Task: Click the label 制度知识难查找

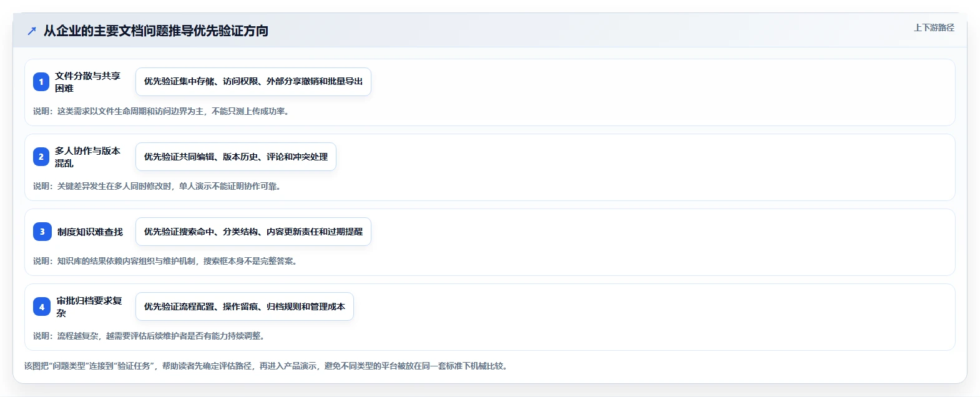Action: [x=90, y=232]
